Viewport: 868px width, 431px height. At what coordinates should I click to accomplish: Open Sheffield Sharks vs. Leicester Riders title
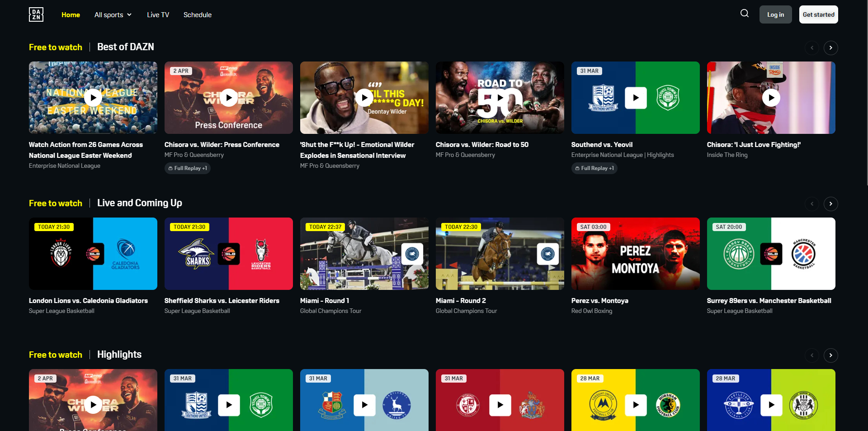point(222,300)
